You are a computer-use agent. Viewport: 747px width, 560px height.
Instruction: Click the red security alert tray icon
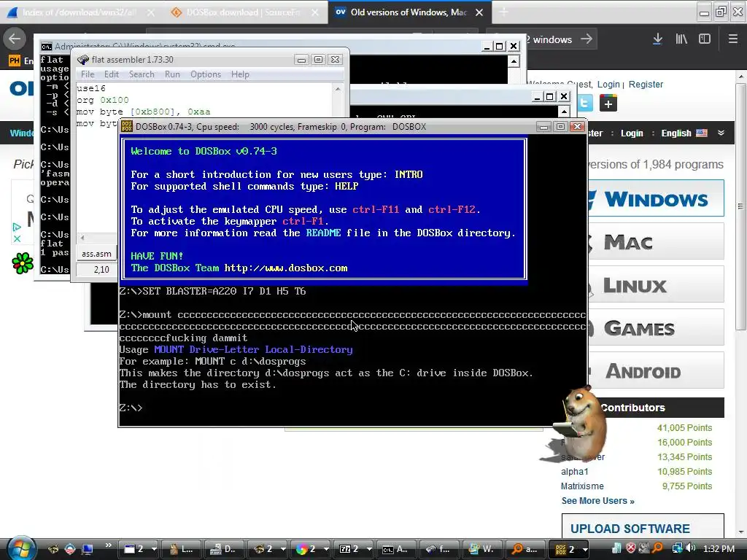pyautogui.click(x=631, y=548)
